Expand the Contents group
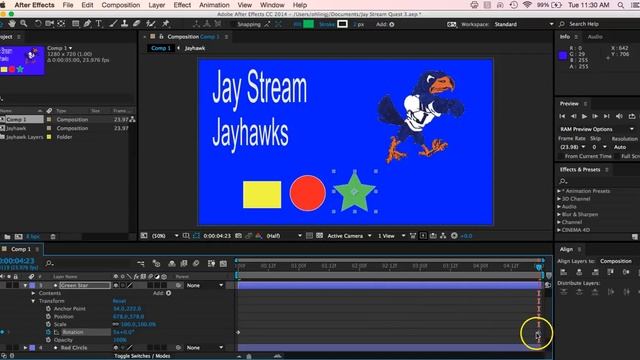 (33, 293)
